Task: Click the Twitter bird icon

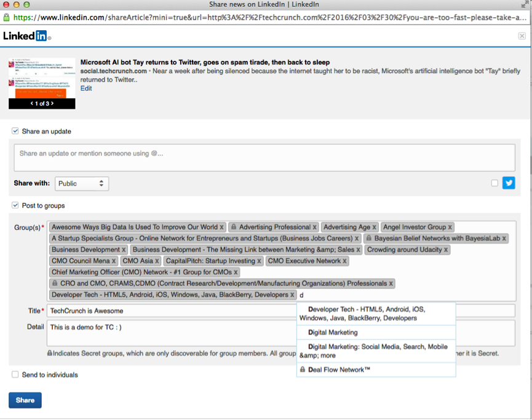Action: [509, 183]
